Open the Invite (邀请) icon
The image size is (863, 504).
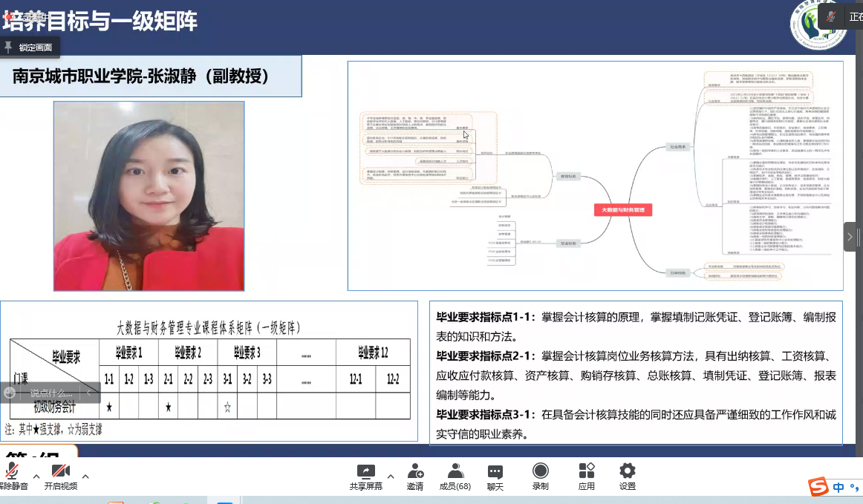click(415, 475)
